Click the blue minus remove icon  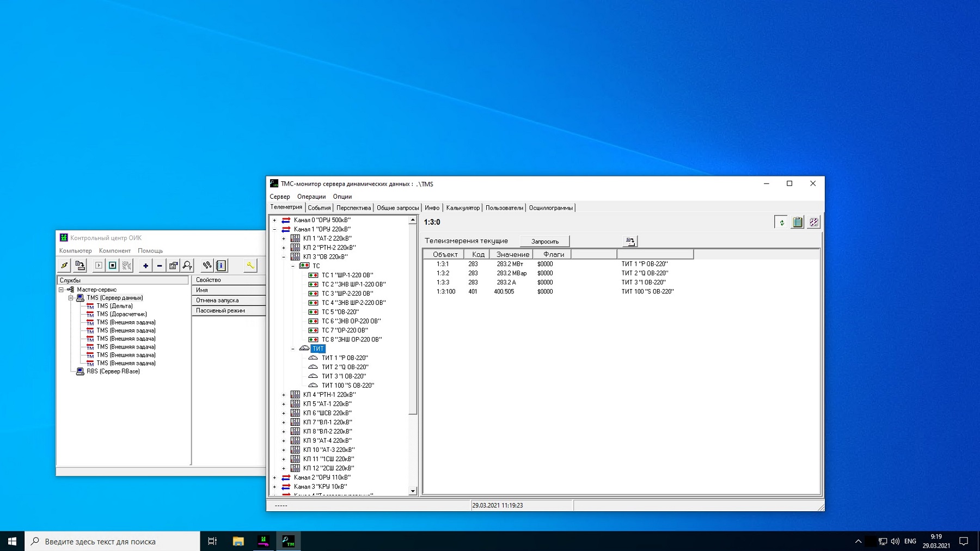160,266
